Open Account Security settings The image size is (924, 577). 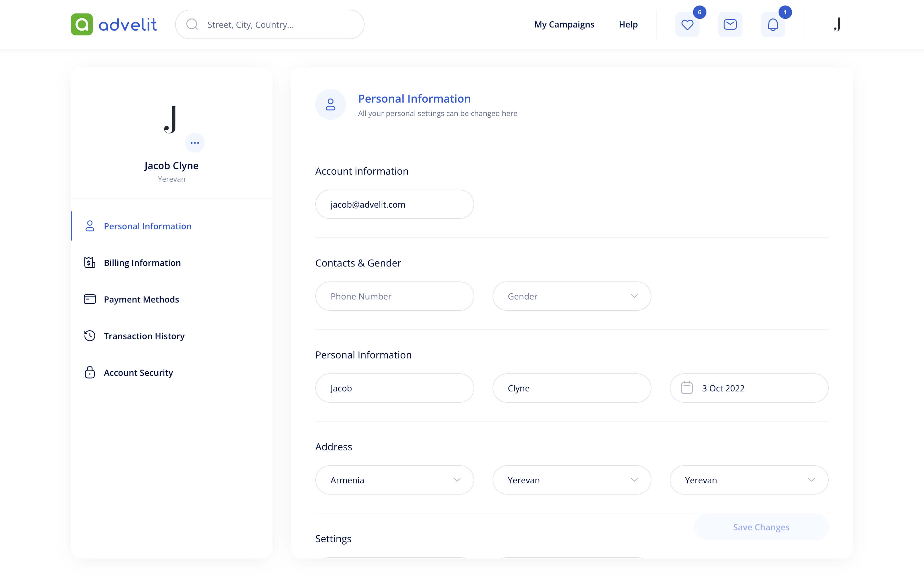[138, 372]
